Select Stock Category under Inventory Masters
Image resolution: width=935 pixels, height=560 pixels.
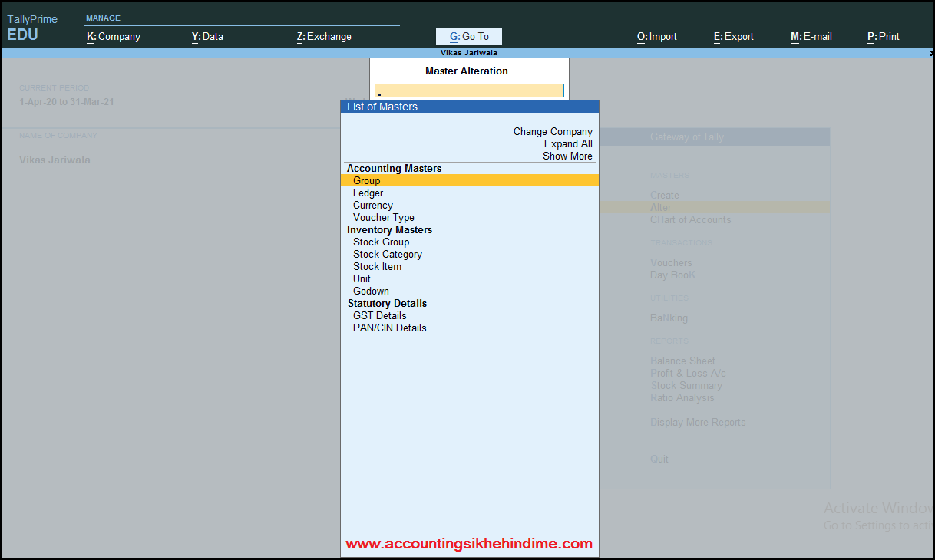coord(387,254)
